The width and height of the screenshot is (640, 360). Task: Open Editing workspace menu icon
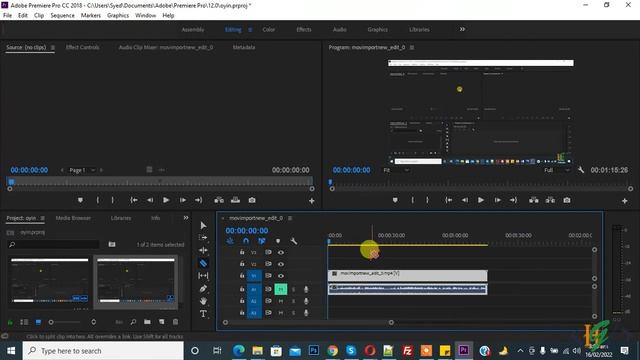pyautogui.click(x=250, y=30)
